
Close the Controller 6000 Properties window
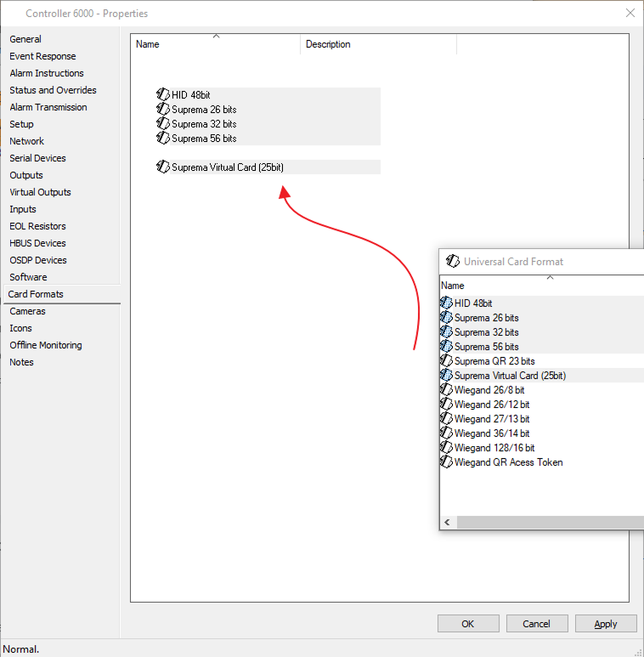coord(630,13)
